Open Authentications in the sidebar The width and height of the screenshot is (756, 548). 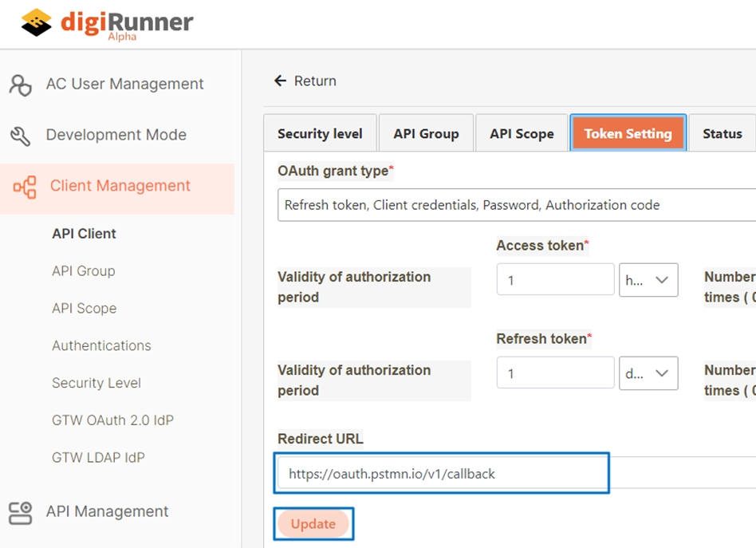101,345
